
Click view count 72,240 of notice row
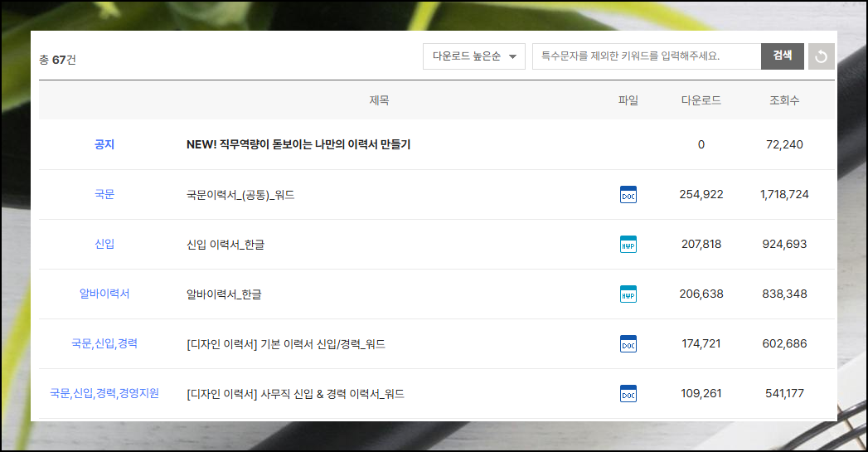click(784, 144)
